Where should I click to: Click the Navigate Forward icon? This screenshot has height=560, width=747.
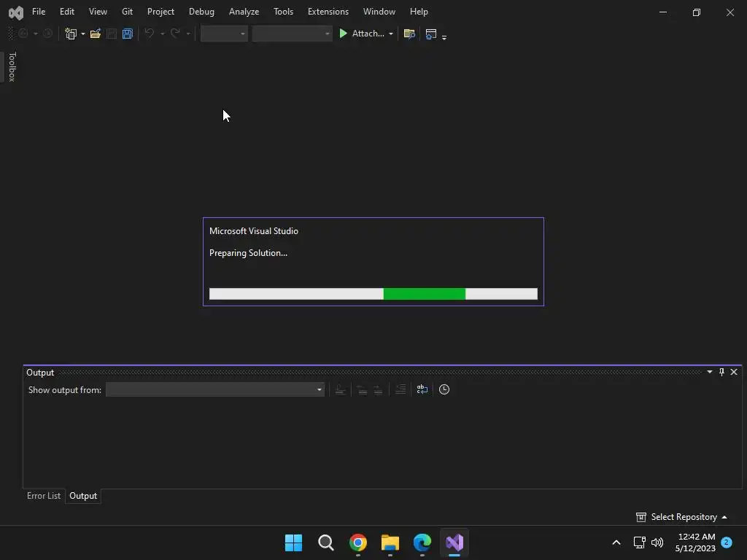click(47, 34)
